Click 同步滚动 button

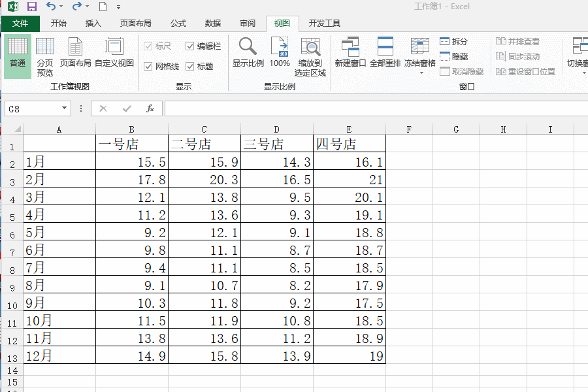pyautogui.click(x=517, y=57)
